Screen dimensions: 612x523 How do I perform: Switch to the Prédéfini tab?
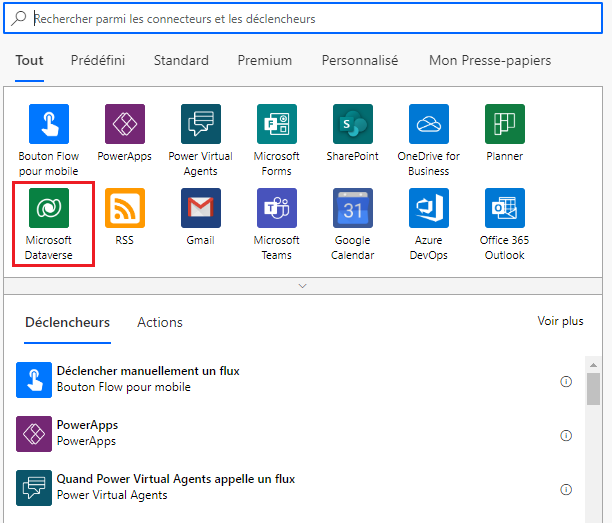[98, 60]
